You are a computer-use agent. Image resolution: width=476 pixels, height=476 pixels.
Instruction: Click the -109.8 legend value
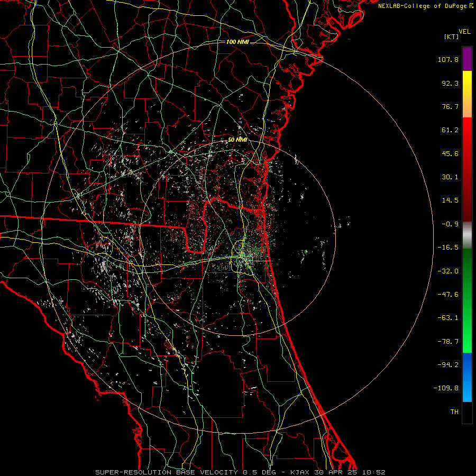(x=446, y=388)
